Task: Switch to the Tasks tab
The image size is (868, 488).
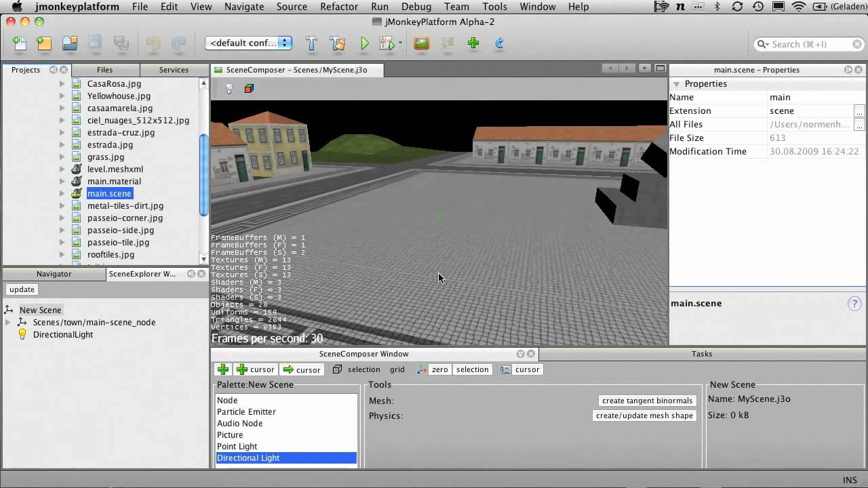Action: [x=702, y=354]
